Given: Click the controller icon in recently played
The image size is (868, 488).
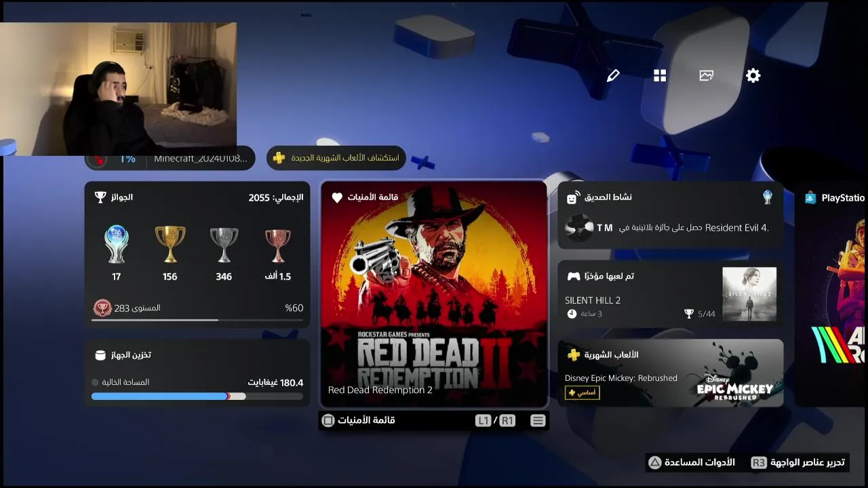Looking at the screenshot, I should [x=574, y=277].
